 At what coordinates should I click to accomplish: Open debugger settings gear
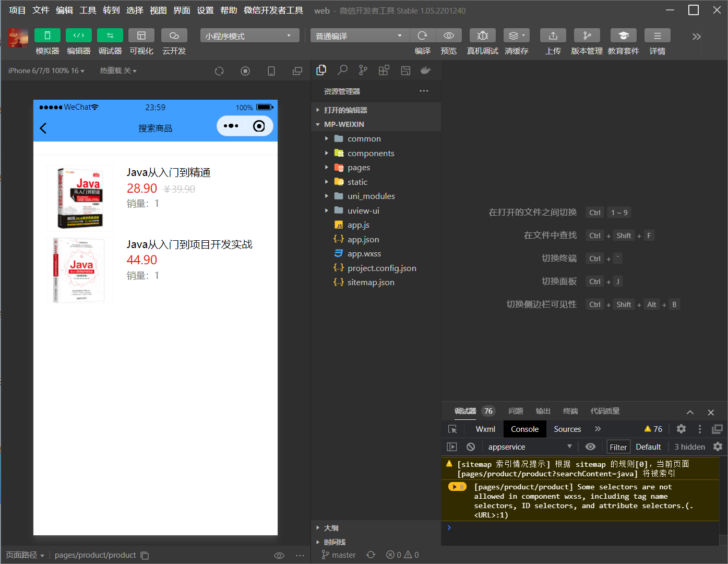[x=681, y=429]
